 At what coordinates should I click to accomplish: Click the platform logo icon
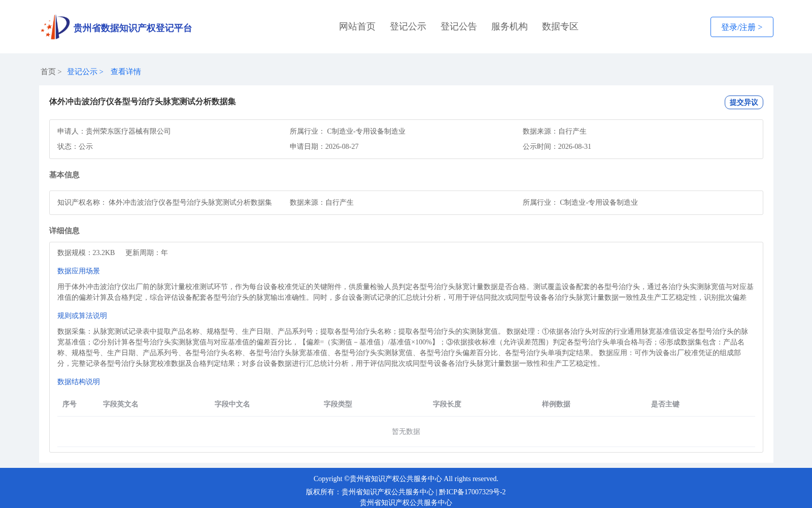[x=55, y=27]
